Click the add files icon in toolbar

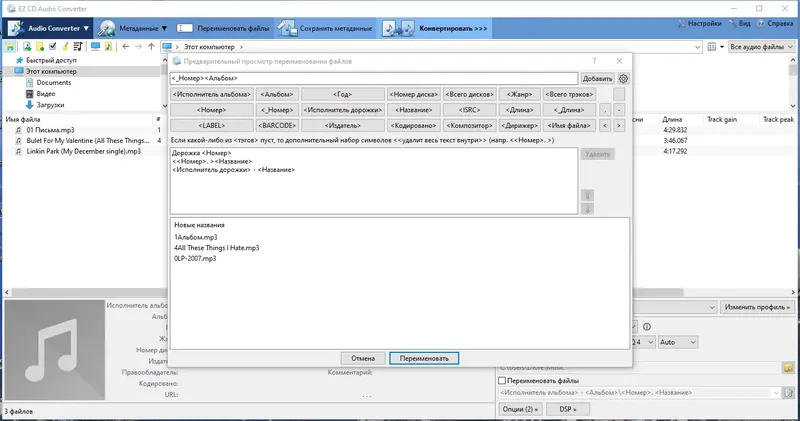point(27,46)
